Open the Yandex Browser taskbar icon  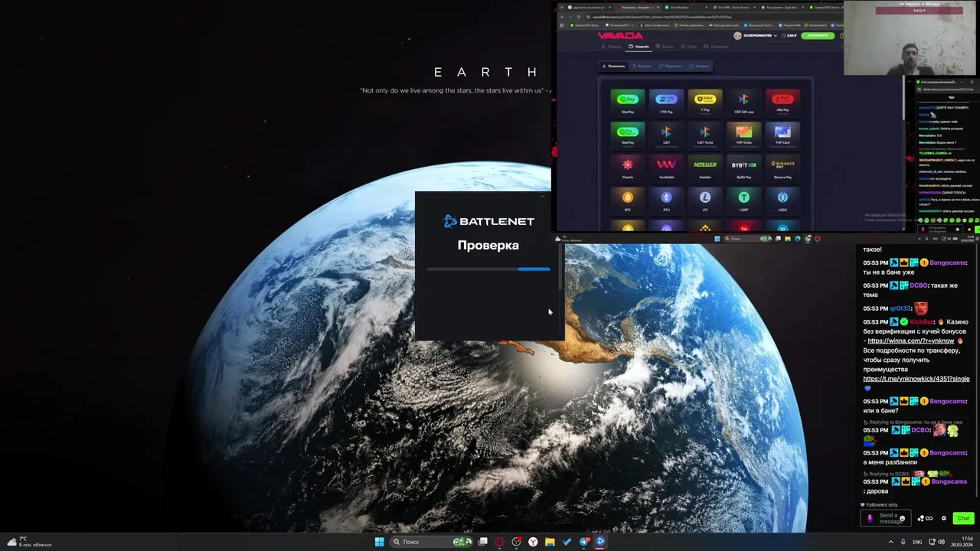point(533,542)
